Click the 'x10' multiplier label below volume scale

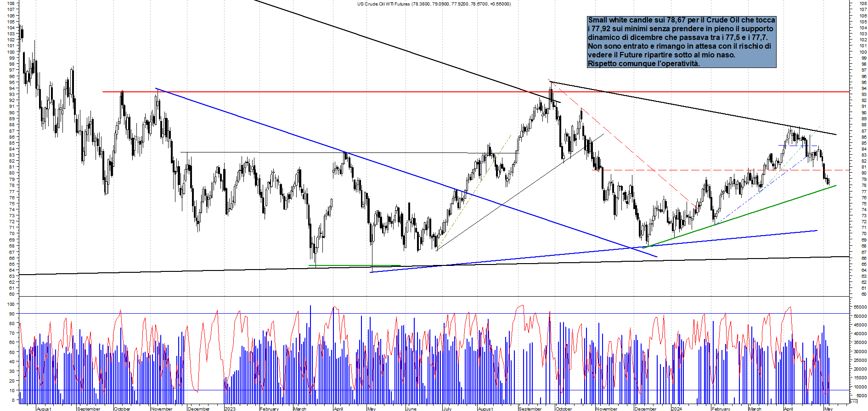click(x=854, y=401)
